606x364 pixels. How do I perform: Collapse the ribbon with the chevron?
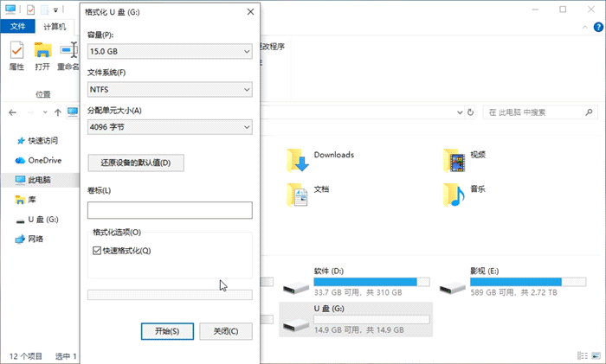[584, 27]
